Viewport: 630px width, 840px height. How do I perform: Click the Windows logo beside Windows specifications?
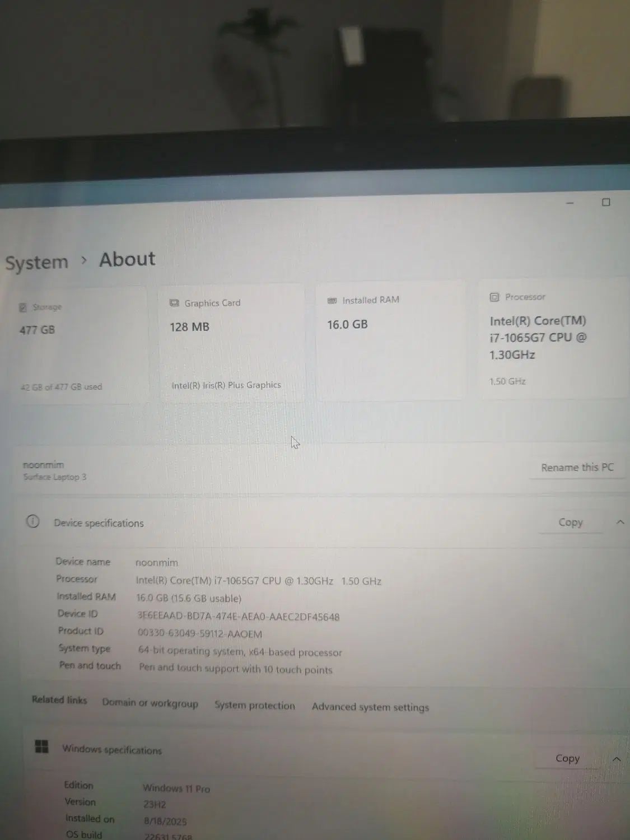41,746
